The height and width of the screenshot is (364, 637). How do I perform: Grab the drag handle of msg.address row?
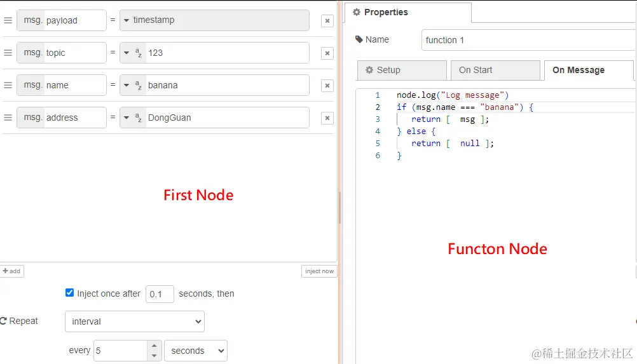(x=8, y=118)
